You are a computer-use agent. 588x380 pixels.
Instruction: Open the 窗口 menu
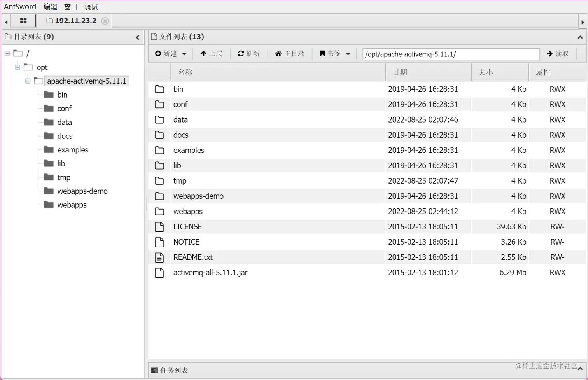(71, 7)
